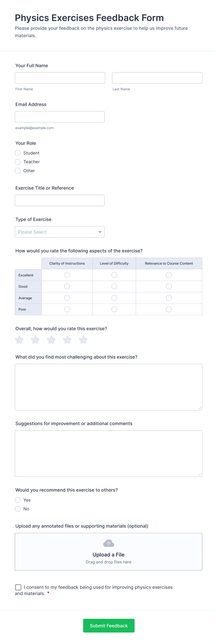
Task: Focus the Email Address field
Action: coord(60,117)
